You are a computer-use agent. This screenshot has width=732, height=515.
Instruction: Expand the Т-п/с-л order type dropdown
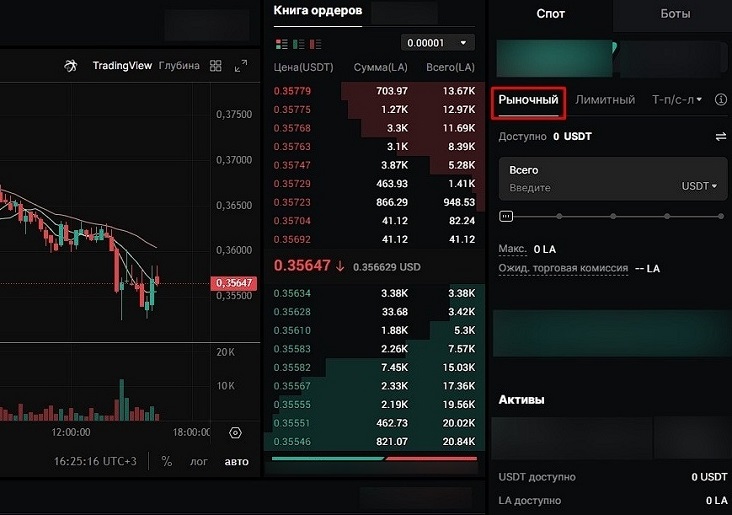coord(677,100)
